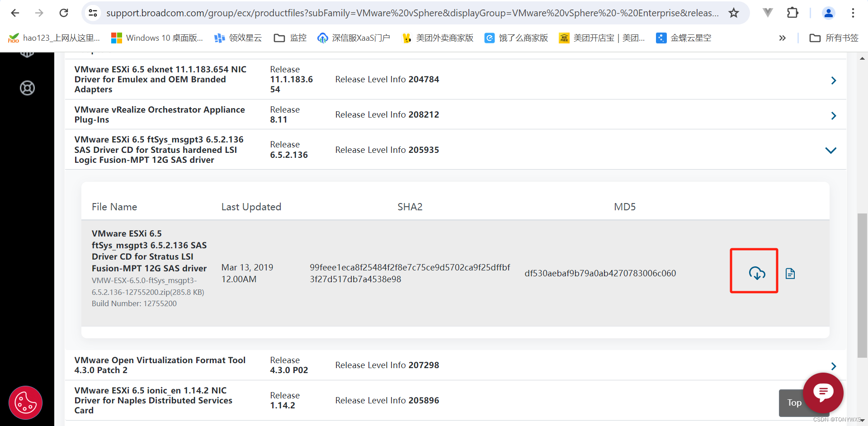Open site information icon in address bar
This screenshot has height=426, width=868.
pyautogui.click(x=93, y=13)
